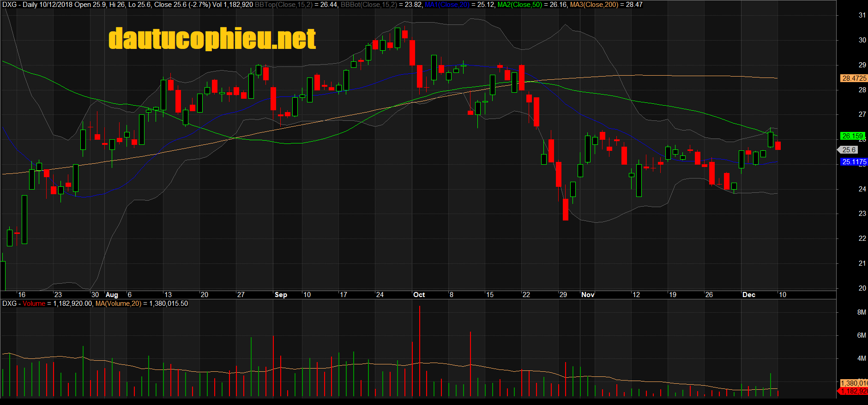Click the red Volume label in lower pane
The image size is (868, 405).
34,304
